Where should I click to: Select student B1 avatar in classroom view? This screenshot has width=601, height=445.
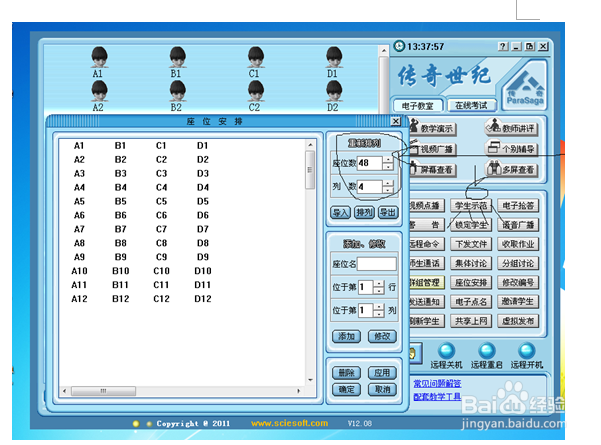177,57
